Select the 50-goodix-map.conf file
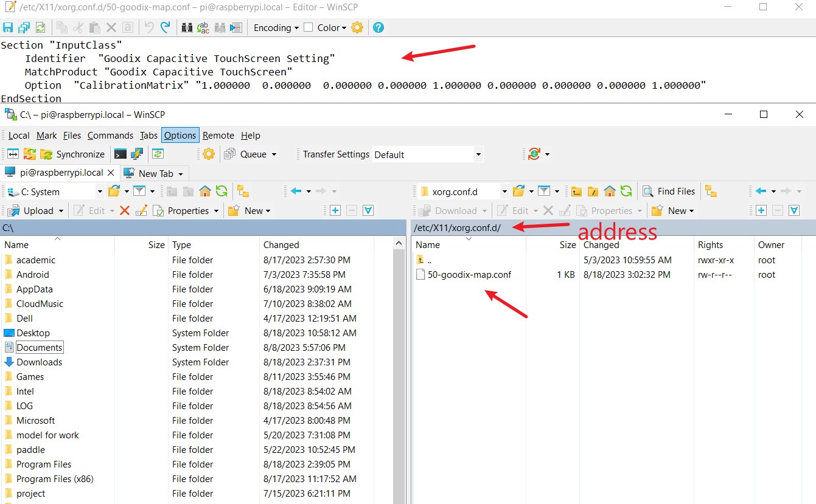This screenshot has width=816, height=504. [x=469, y=274]
